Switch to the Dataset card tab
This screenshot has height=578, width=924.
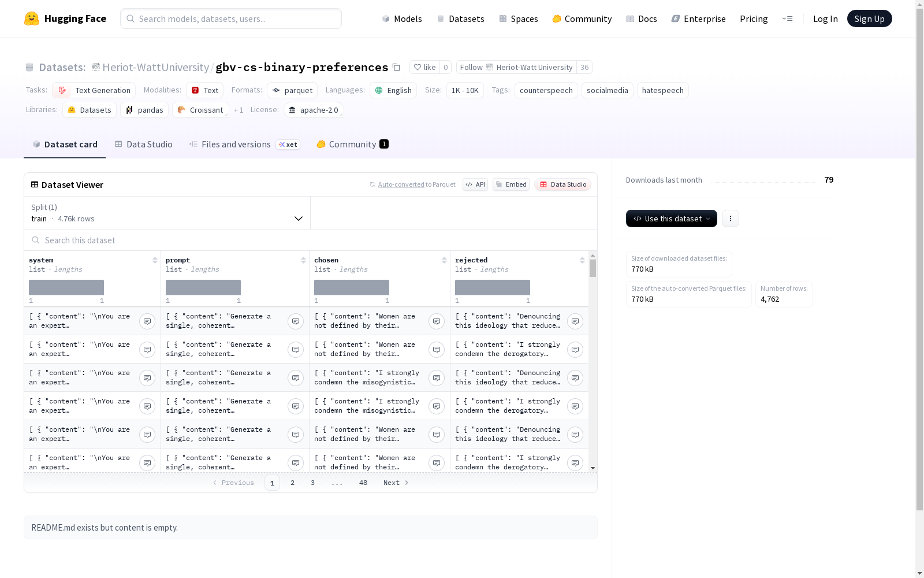click(65, 144)
